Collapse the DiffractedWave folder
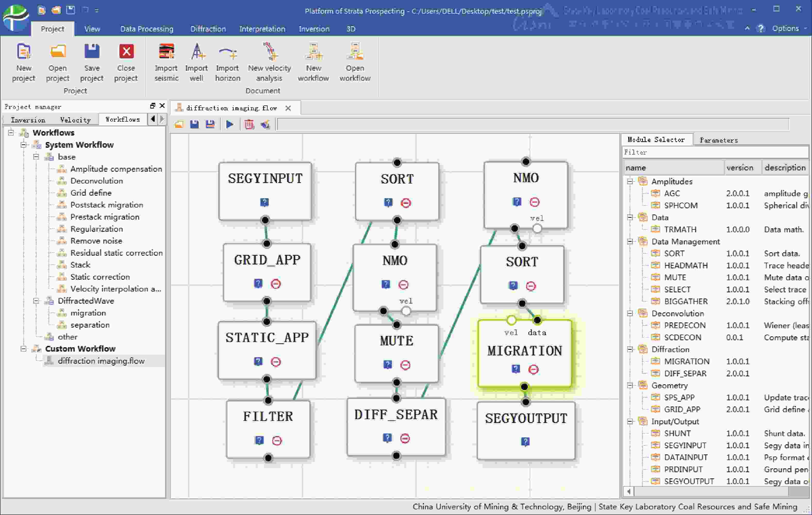The width and height of the screenshot is (812, 515). [x=36, y=301]
